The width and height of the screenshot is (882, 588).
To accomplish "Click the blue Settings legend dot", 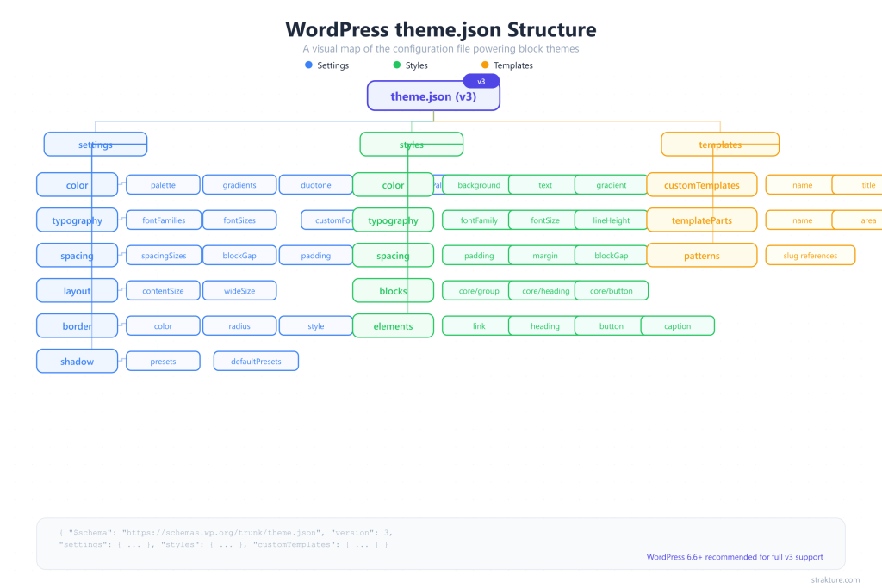I will click(x=308, y=65).
